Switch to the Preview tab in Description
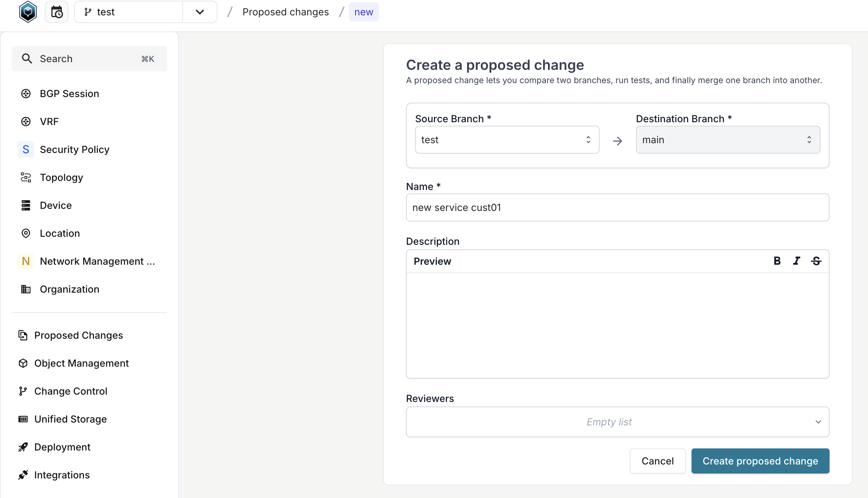Viewport: 868px width, 498px height. click(432, 261)
